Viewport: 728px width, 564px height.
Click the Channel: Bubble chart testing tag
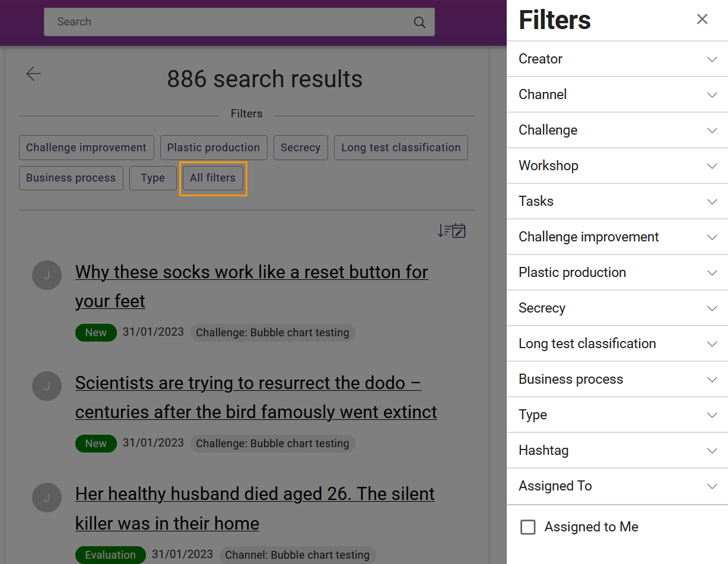pyautogui.click(x=297, y=555)
